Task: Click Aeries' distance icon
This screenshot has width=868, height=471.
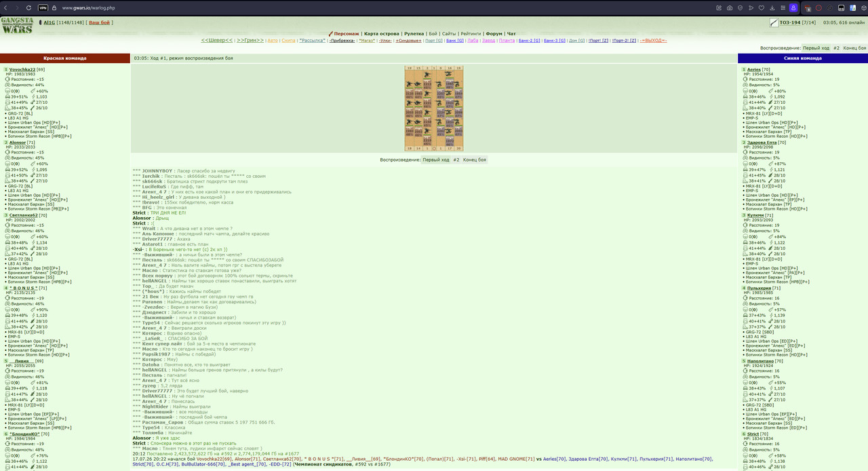Action: [745, 79]
